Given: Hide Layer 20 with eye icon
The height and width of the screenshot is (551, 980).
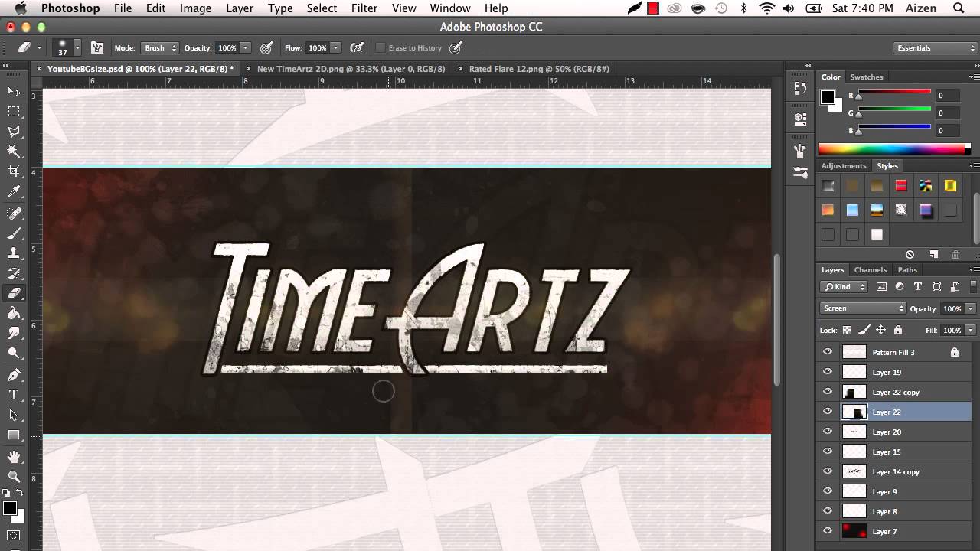Looking at the screenshot, I should 828,432.
